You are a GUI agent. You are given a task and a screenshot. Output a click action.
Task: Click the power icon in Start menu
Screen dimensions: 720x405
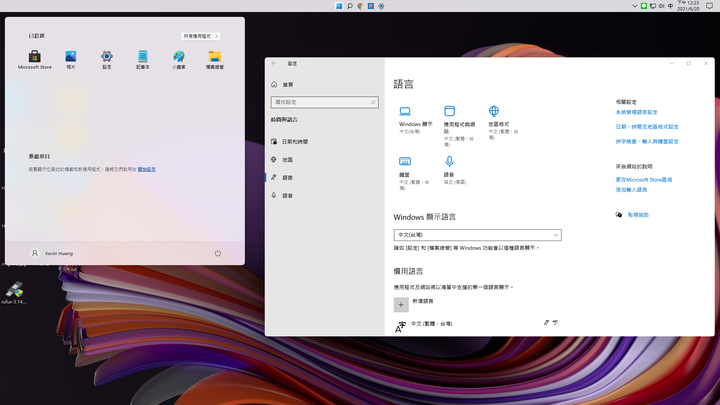point(218,253)
